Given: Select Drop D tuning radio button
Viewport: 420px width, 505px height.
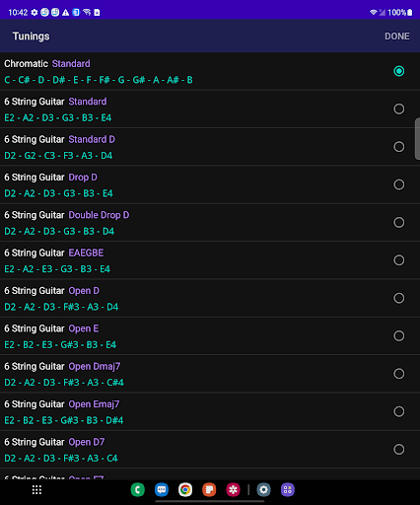Looking at the screenshot, I should click(x=399, y=184).
